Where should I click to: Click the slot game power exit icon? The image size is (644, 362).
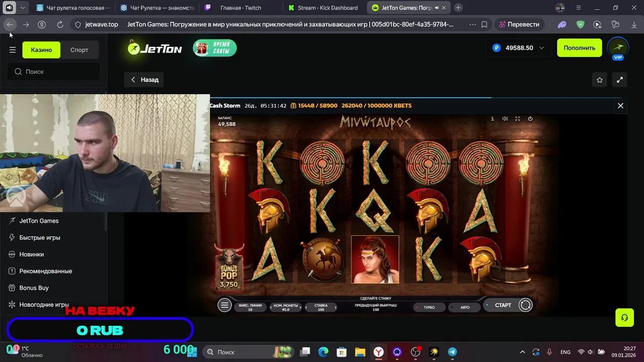pyautogui.click(x=530, y=119)
